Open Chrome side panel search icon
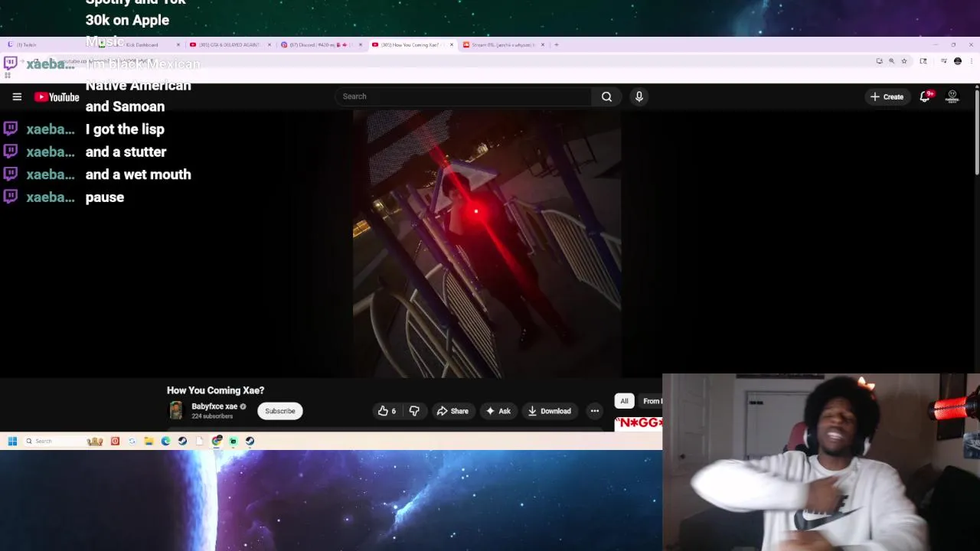Image resolution: width=980 pixels, height=551 pixels. click(x=923, y=61)
